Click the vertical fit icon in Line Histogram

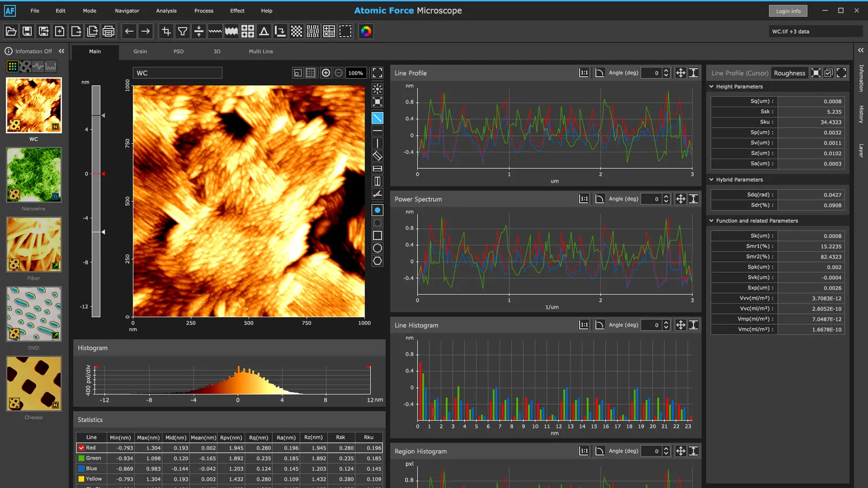click(x=693, y=325)
